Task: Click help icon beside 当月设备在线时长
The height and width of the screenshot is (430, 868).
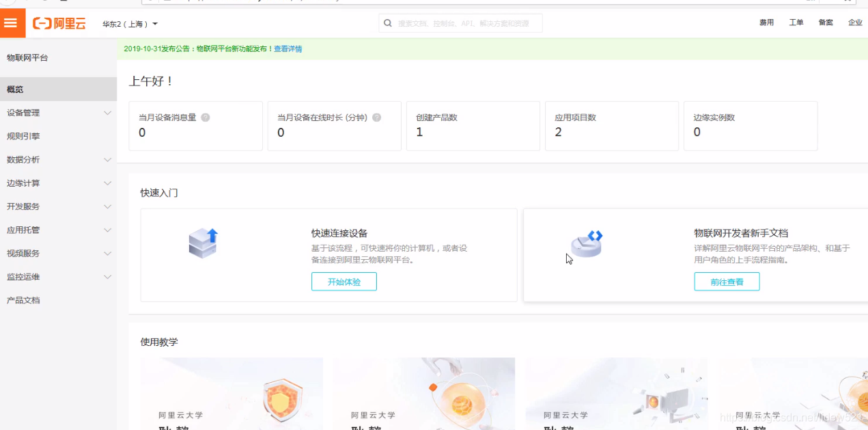Action: click(376, 118)
